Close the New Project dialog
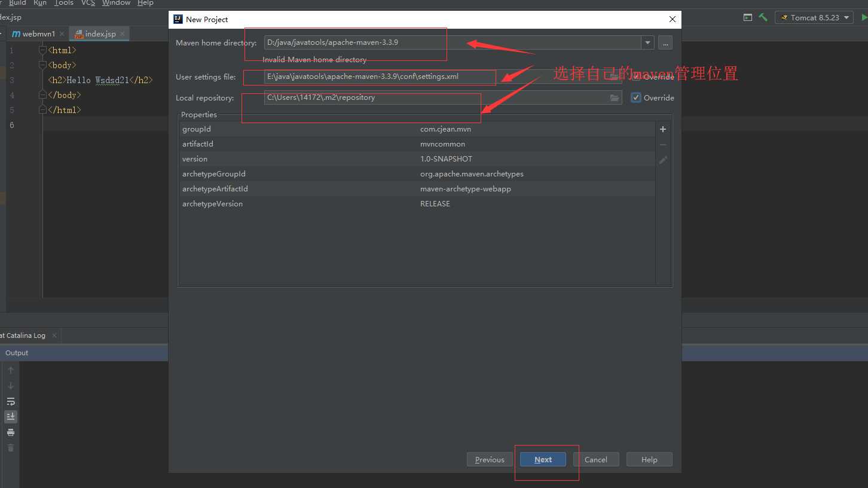 click(x=673, y=19)
